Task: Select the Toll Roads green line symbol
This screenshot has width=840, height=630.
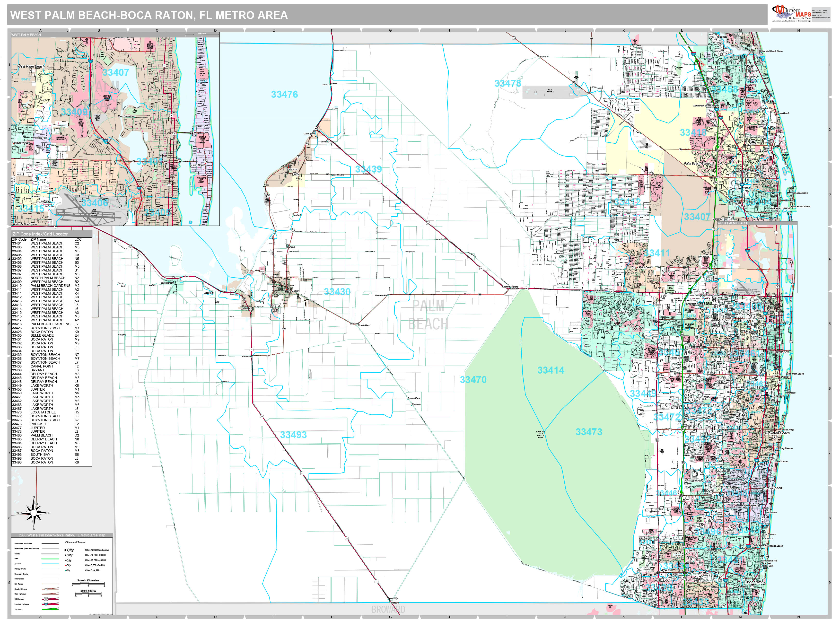Action: pyautogui.click(x=50, y=609)
